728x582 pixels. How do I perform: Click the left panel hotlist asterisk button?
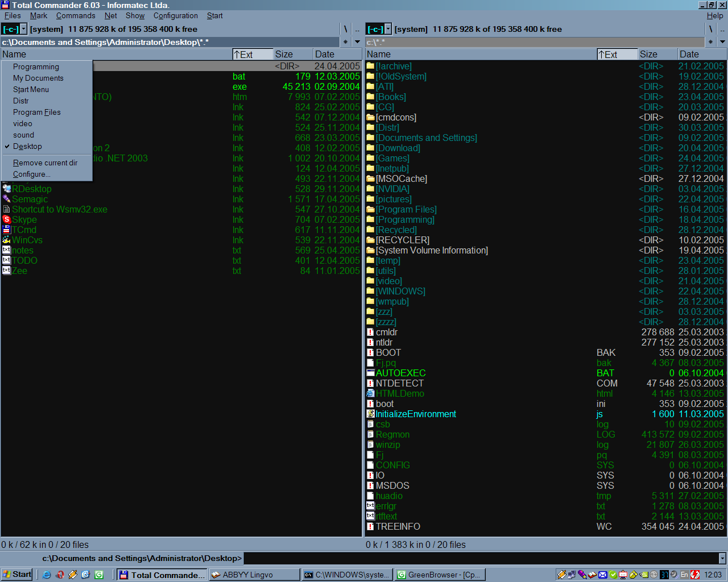click(x=345, y=42)
